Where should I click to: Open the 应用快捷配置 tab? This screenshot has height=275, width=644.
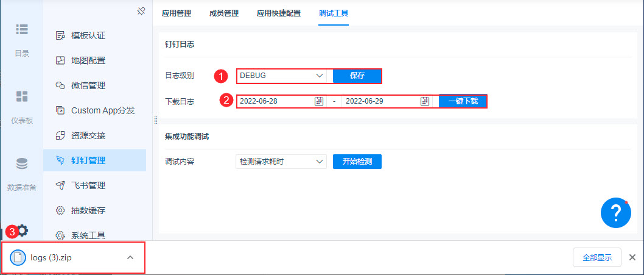[279, 13]
